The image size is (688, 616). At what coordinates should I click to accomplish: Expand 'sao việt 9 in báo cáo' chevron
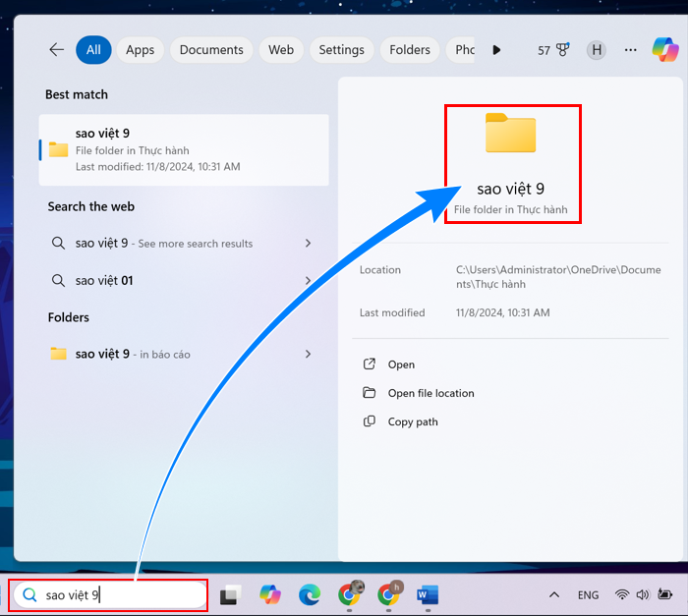point(308,354)
